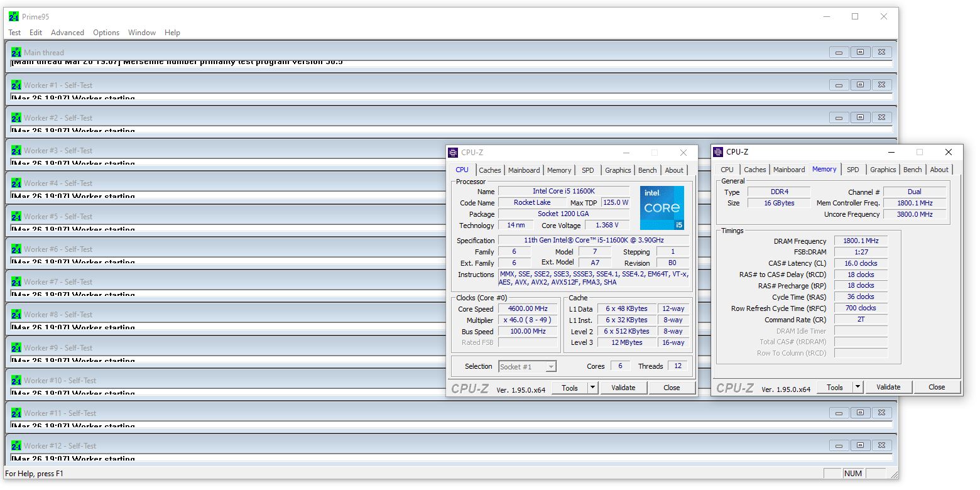Screen dimensions: 980x490
Task: Switch to Memory tab in the CPU window
Action: 559,170
